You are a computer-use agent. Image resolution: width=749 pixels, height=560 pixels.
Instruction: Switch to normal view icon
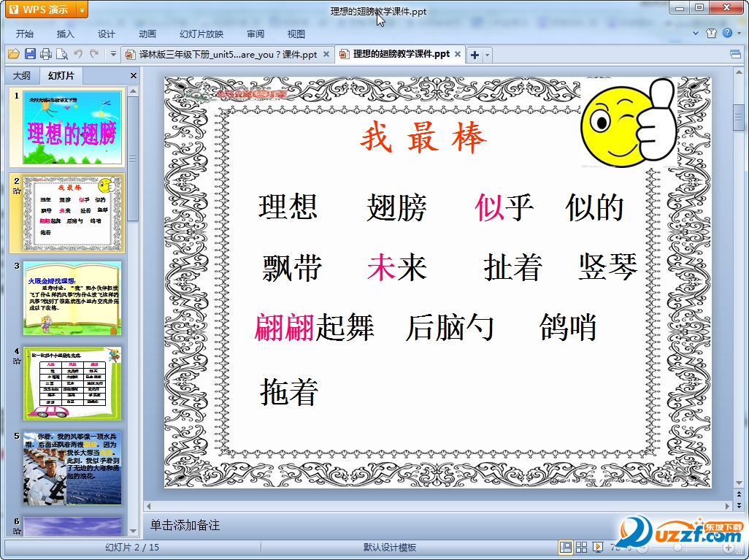tap(566, 547)
